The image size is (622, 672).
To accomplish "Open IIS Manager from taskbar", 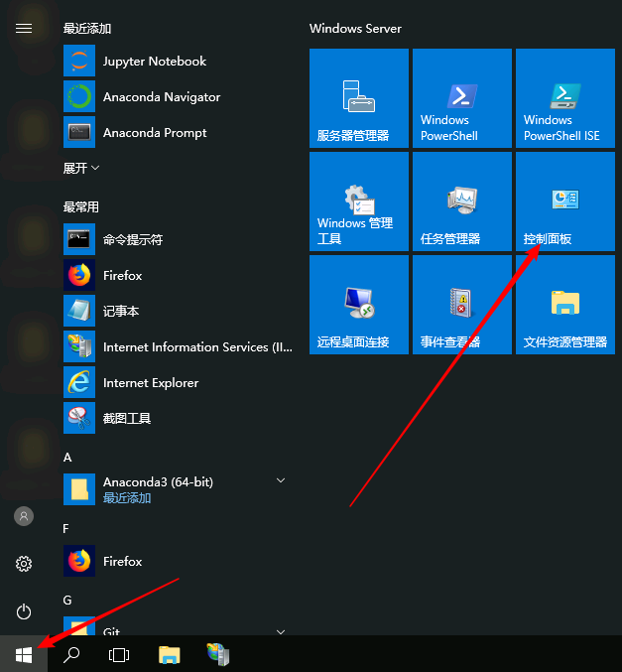I will tap(218, 654).
